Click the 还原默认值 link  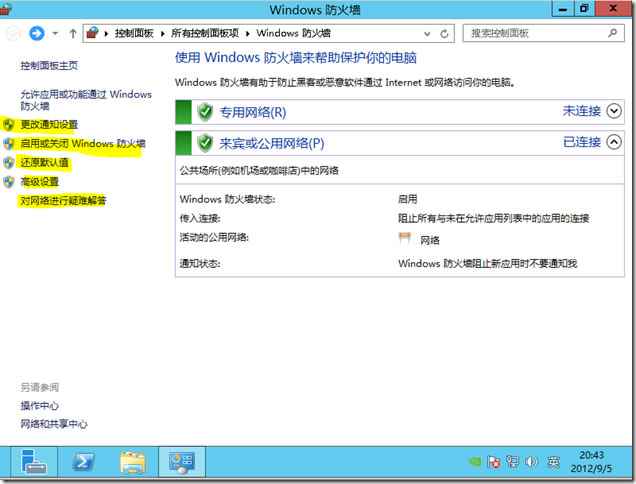pyautogui.click(x=44, y=162)
